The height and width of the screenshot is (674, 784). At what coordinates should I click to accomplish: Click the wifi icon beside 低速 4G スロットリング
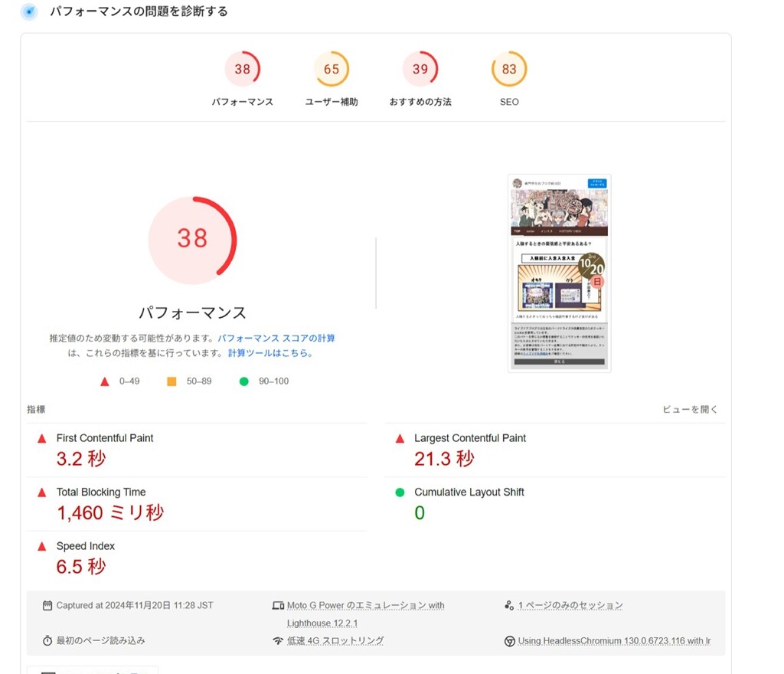point(278,640)
